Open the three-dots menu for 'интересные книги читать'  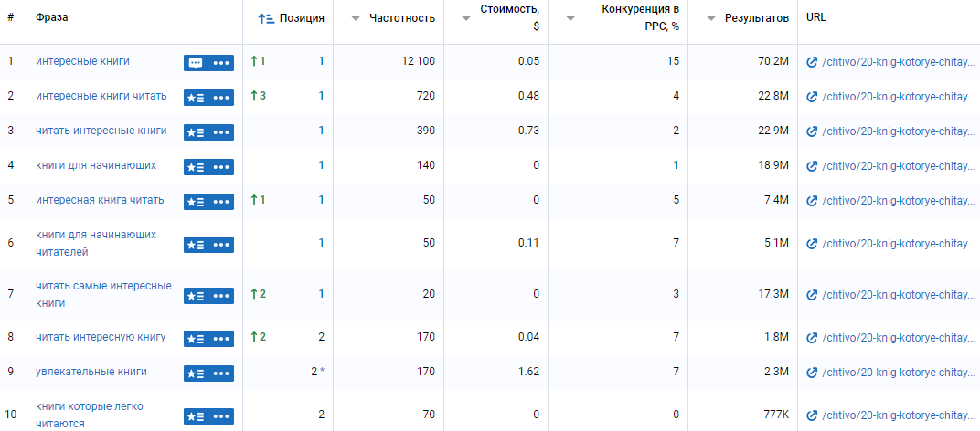click(221, 98)
